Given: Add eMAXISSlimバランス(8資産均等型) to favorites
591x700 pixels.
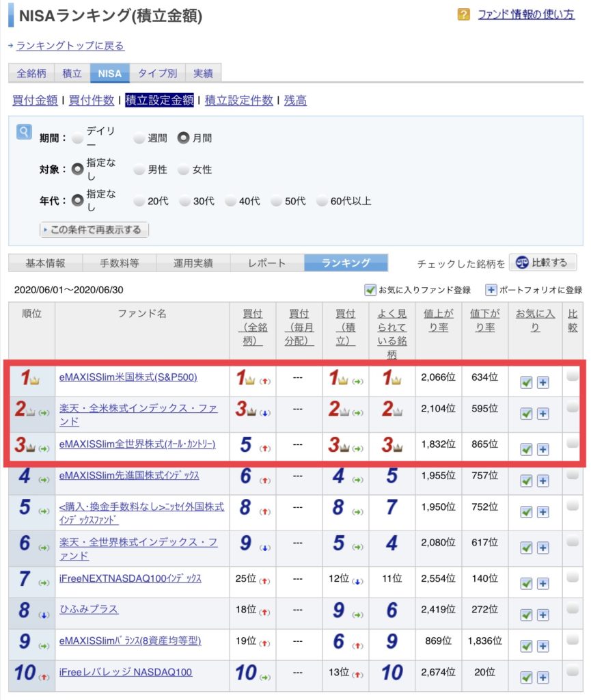Looking at the screenshot, I should pyautogui.click(x=526, y=646).
